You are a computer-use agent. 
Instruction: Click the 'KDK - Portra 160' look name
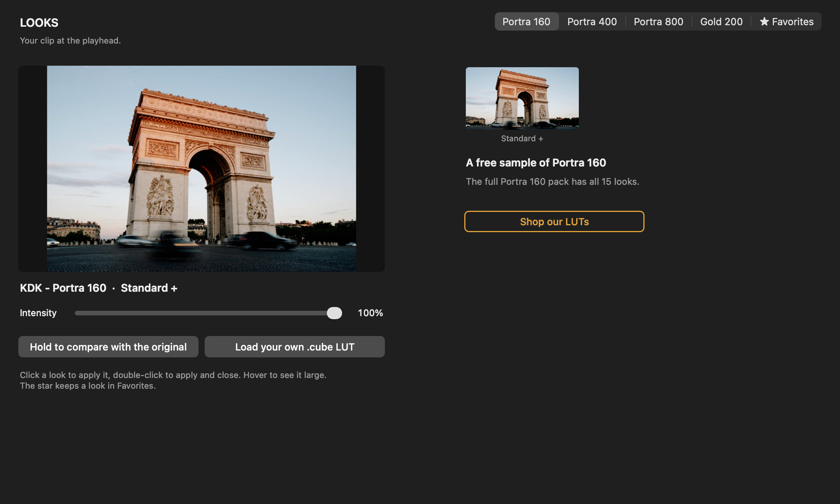[x=63, y=288]
